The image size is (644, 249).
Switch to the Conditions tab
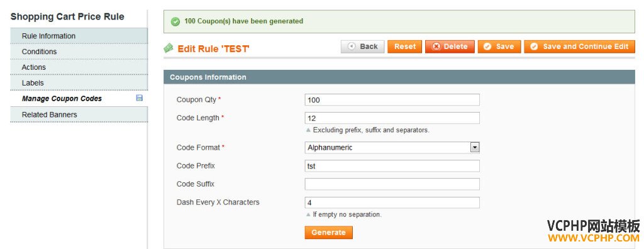click(x=79, y=52)
